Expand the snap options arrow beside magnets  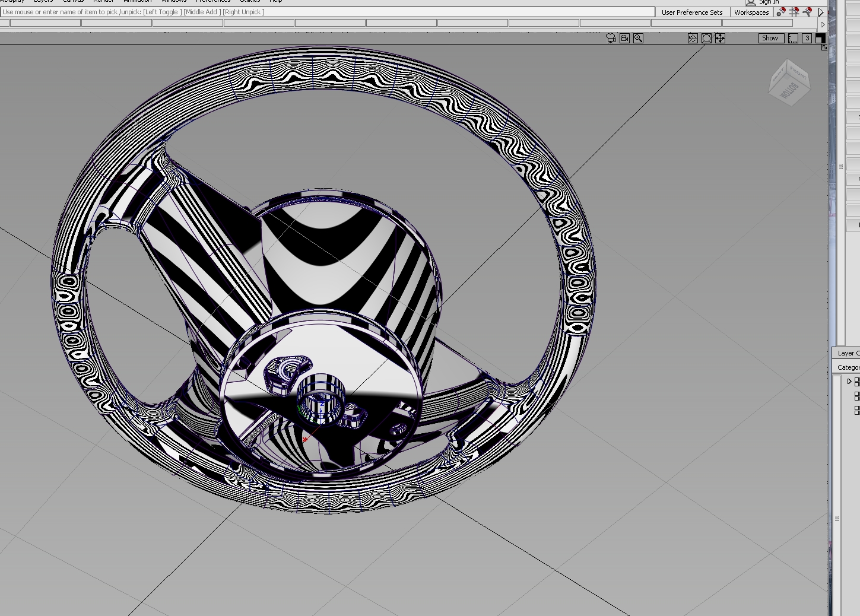coord(821,12)
